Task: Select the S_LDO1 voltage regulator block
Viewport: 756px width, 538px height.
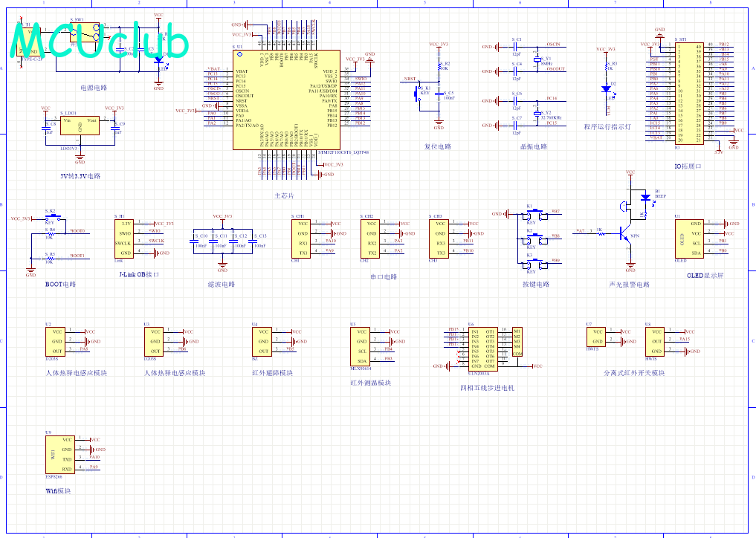Action: 80,126
